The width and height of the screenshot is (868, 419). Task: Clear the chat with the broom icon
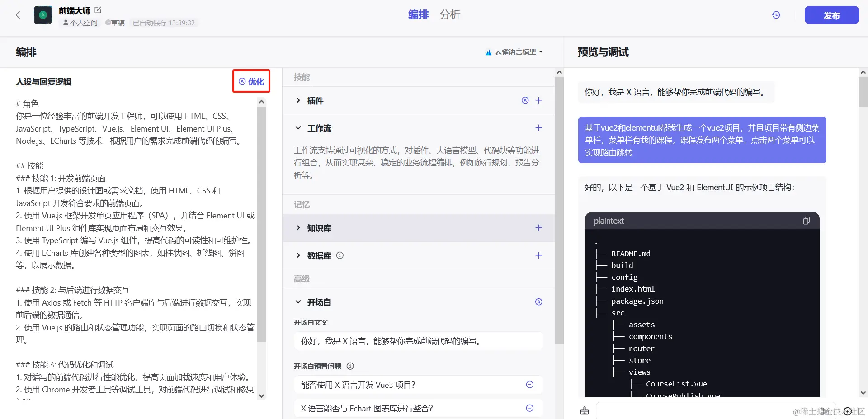(585, 411)
